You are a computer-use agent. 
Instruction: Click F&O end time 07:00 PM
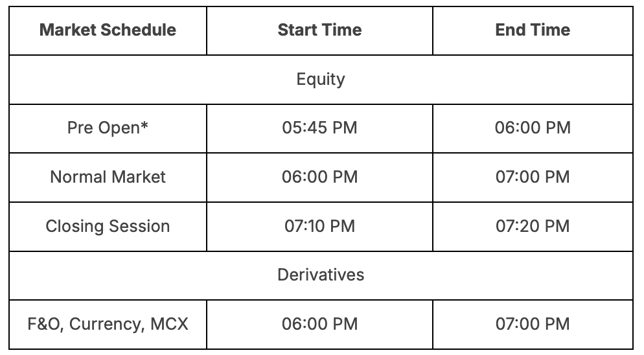[533, 324]
